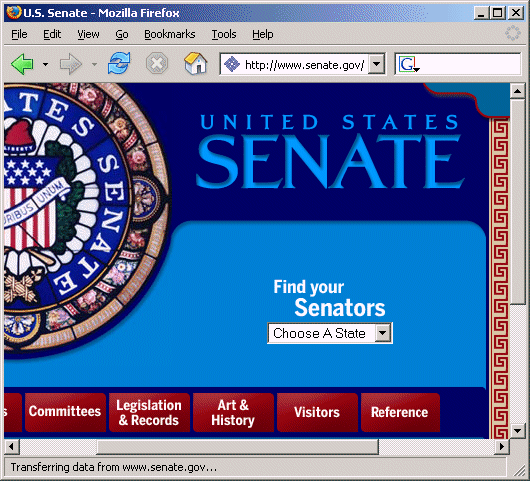530x481 pixels.
Task: Click the horizontal scrollbar thumb
Action: [237, 447]
